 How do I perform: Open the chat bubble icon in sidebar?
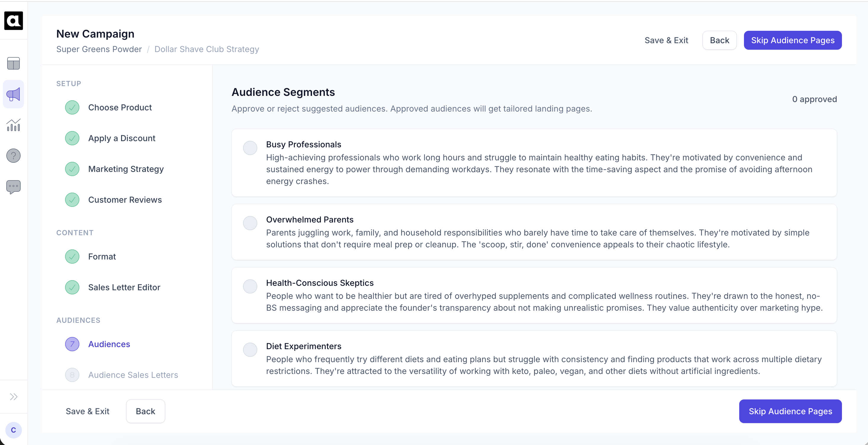pos(14,187)
